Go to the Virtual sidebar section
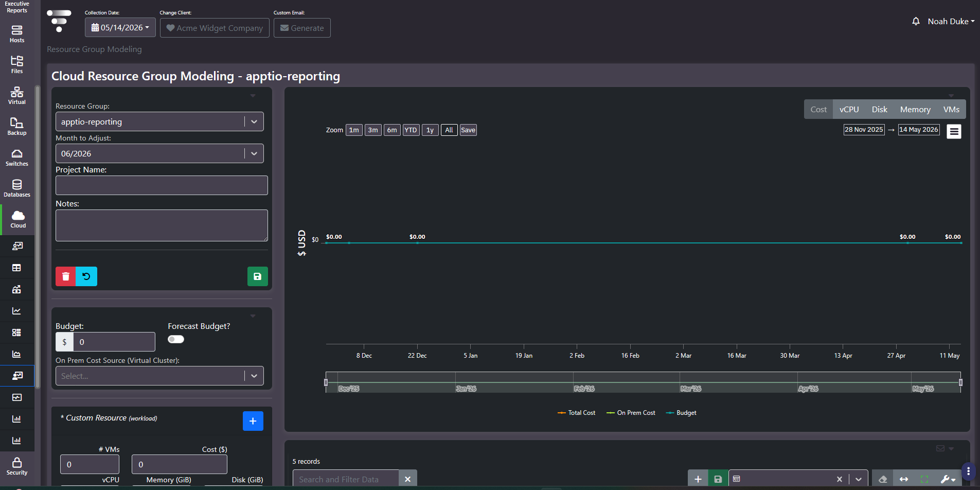 [x=17, y=96]
